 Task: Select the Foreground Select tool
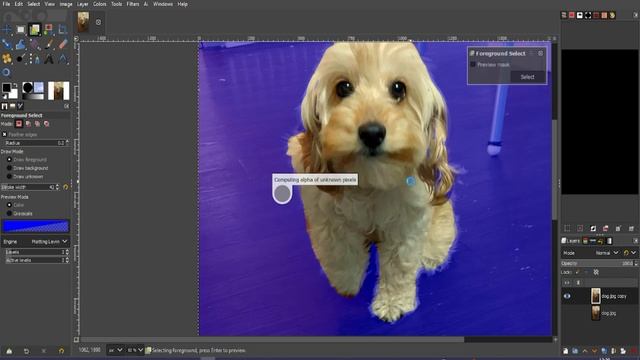(x=35, y=29)
